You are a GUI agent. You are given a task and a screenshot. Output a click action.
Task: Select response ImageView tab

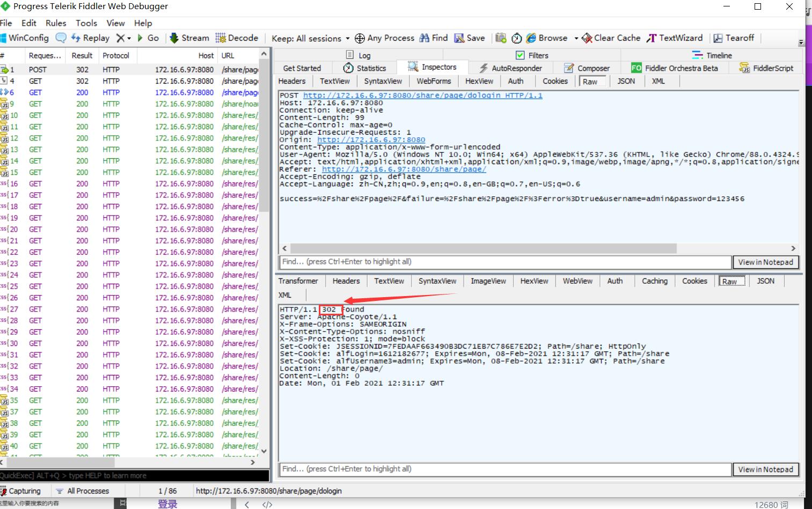488,281
